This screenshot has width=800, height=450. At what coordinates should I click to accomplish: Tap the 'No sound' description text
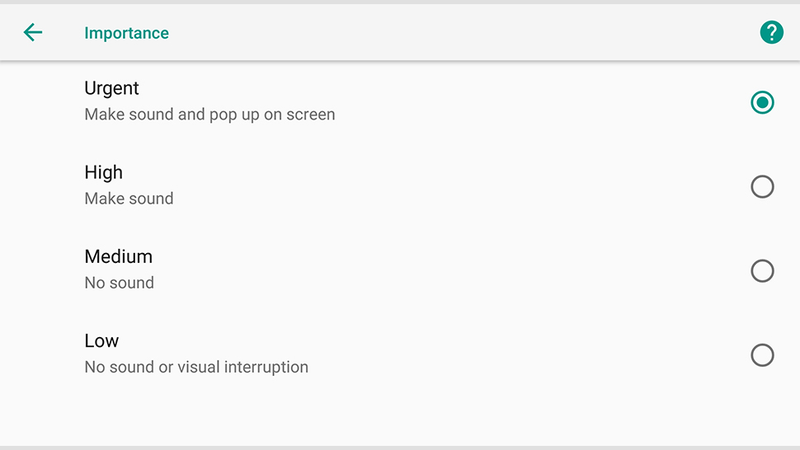119,283
